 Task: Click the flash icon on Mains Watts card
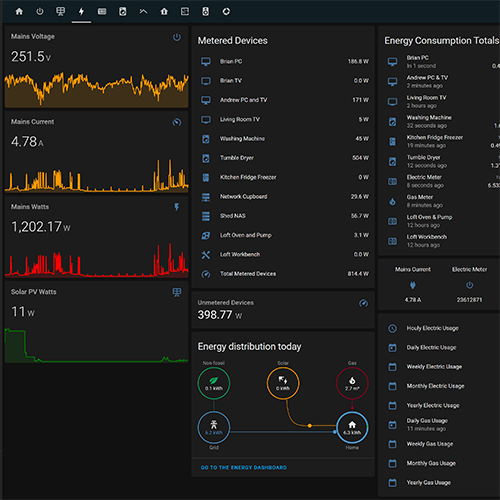coord(177,207)
